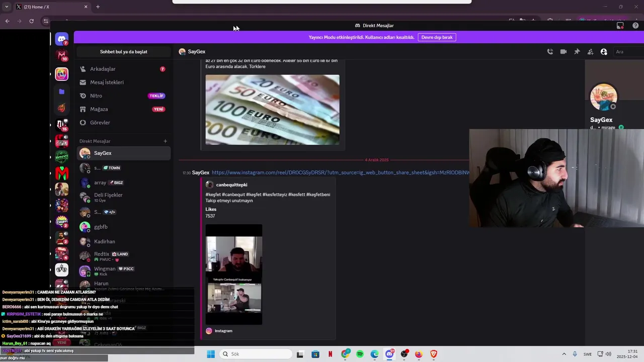Open the conversation tagged TOWN

point(124,168)
